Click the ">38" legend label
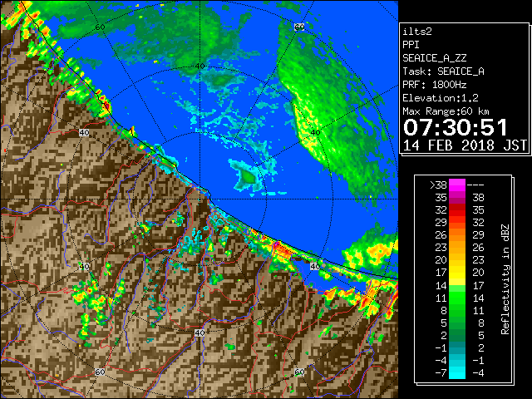This screenshot has width=532, height=399. pyautogui.click(x=438, y=185)
